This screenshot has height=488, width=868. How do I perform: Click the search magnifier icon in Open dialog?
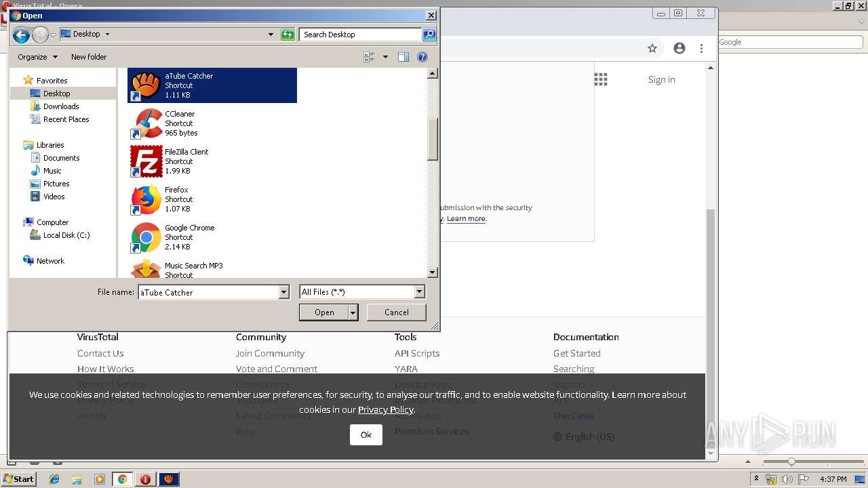(429, 34)
